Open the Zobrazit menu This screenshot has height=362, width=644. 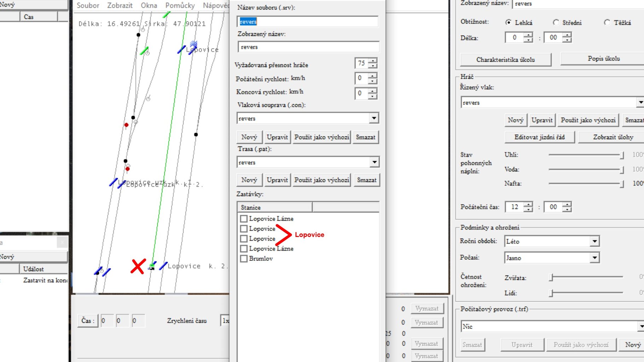click(x=120, y=5)
